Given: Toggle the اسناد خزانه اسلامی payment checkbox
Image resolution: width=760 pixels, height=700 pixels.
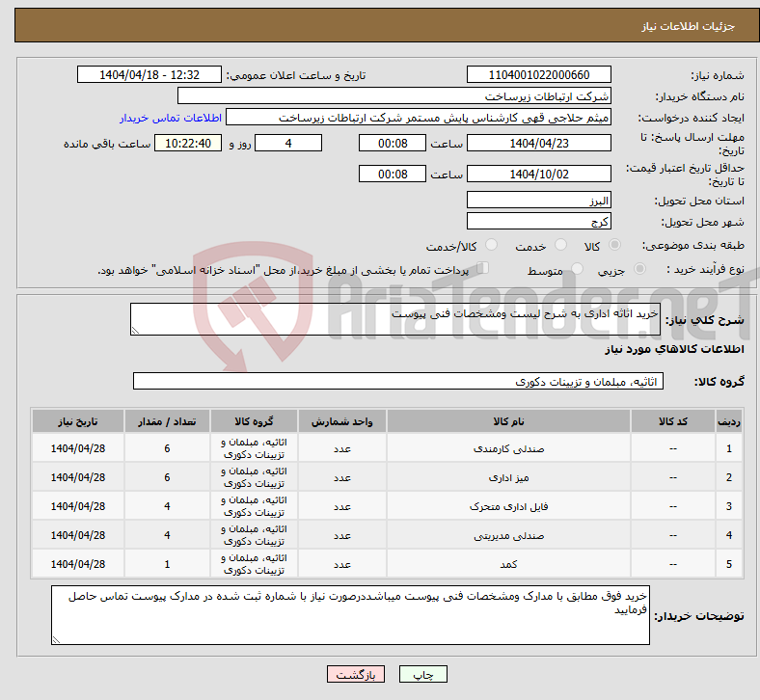Looking at the screenshot, I should click(x=483, y=268).
